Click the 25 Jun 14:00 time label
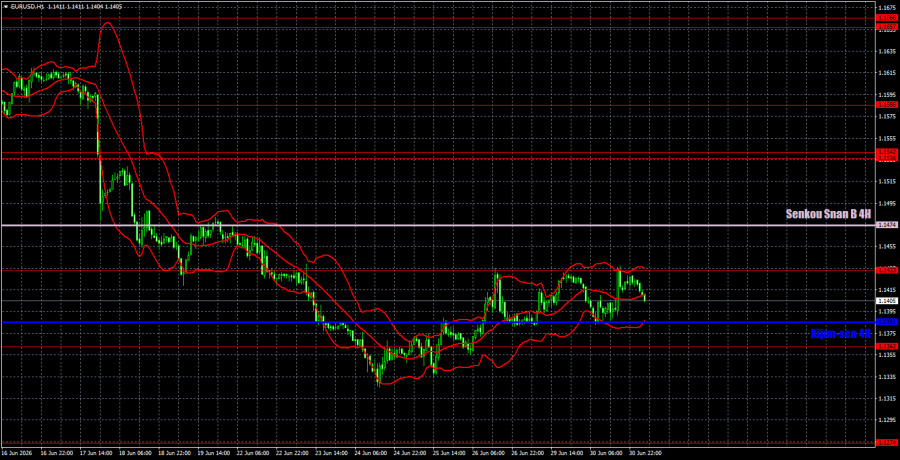 (448, 453)
